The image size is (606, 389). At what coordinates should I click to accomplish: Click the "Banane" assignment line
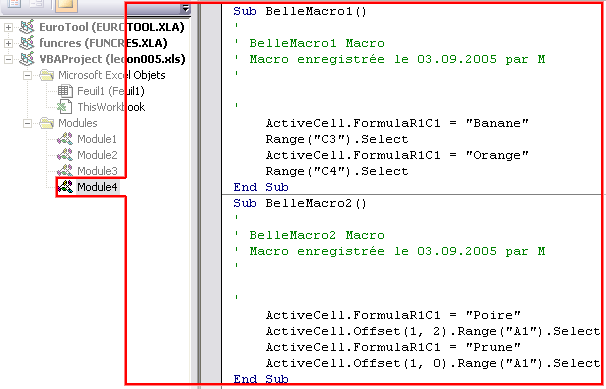click(397, 123)
